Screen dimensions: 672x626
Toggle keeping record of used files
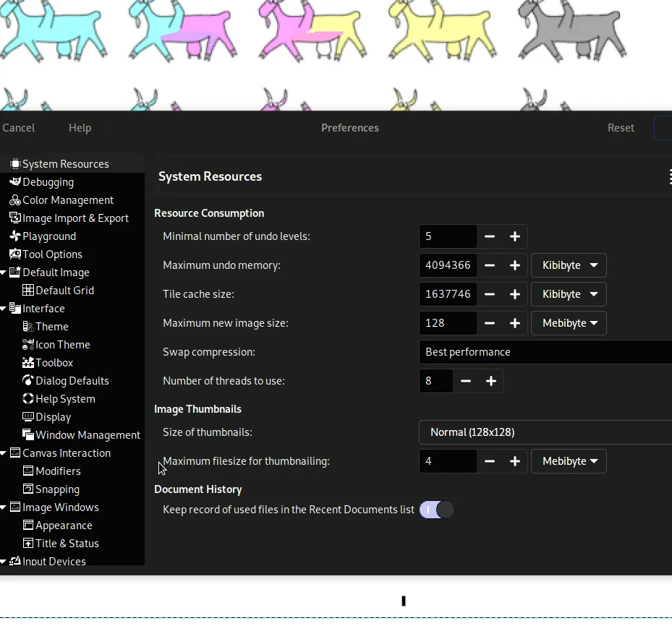pos(435,510)
